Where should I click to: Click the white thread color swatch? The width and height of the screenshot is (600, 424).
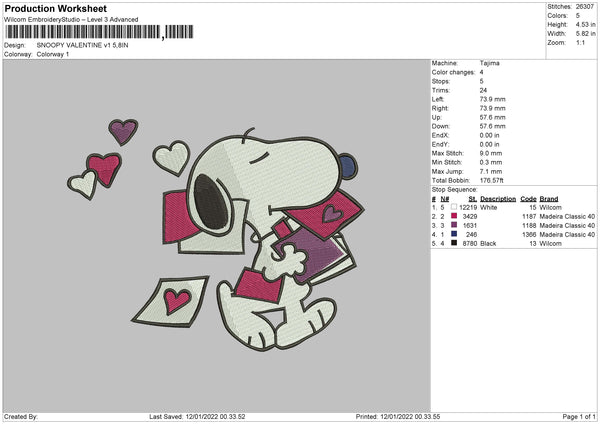click(454, 207)
